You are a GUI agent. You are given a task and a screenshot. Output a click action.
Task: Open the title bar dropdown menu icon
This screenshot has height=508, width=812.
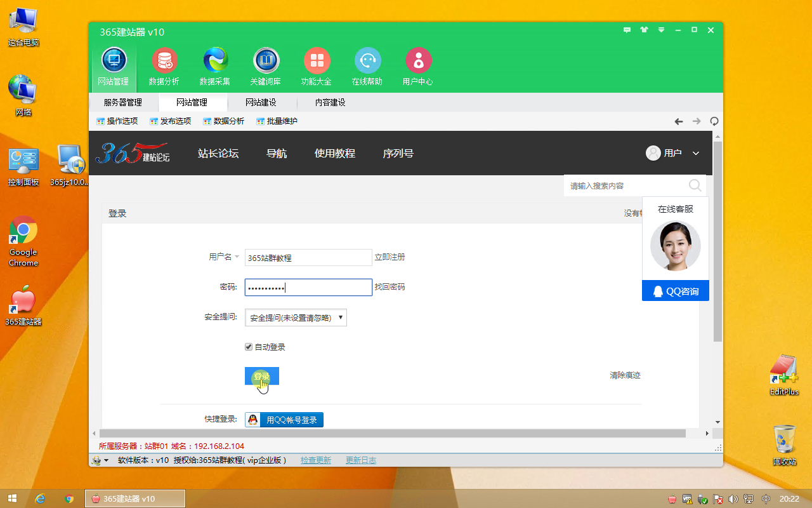pos(661,30)
